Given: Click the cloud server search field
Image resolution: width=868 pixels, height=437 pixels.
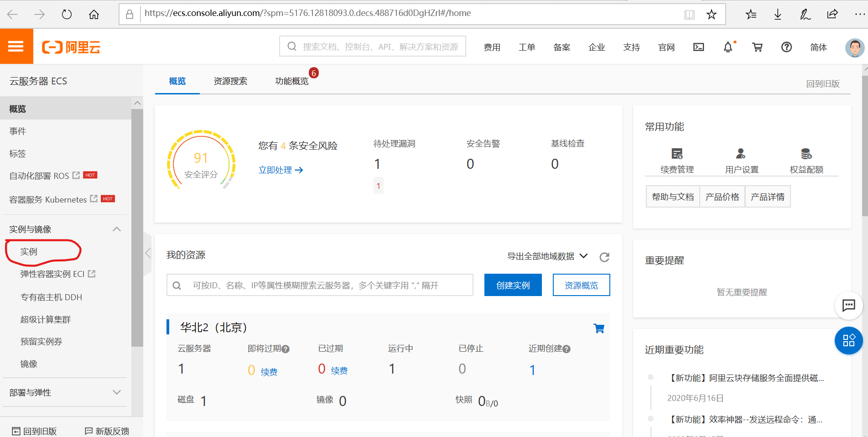Looking at the screenshot, I should (x=320, y=285).
